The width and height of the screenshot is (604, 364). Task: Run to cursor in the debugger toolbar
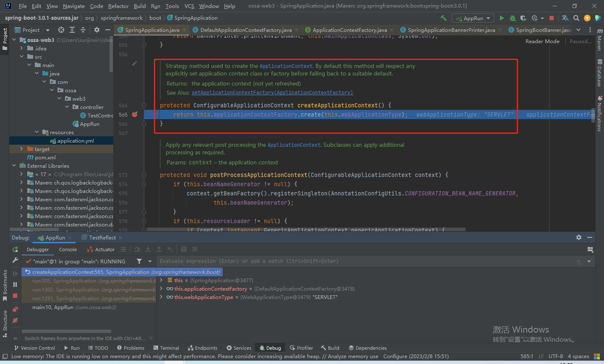click(170, 249)
